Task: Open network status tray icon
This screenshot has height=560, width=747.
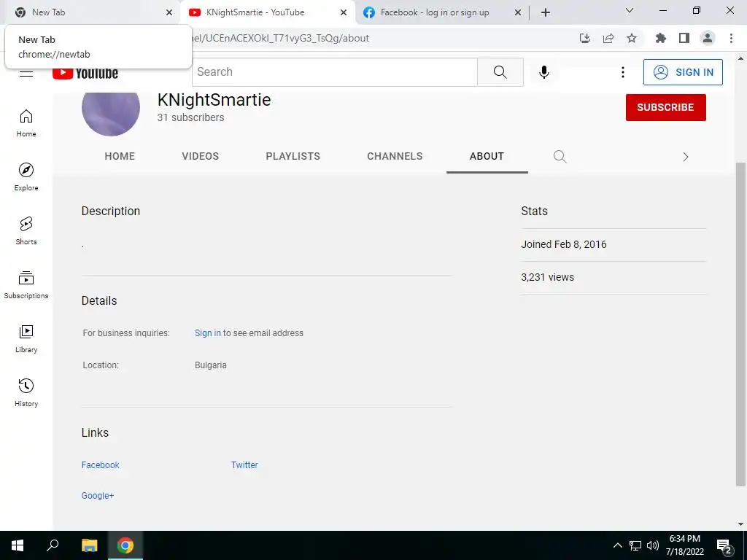Action: [x=635, y=545]
